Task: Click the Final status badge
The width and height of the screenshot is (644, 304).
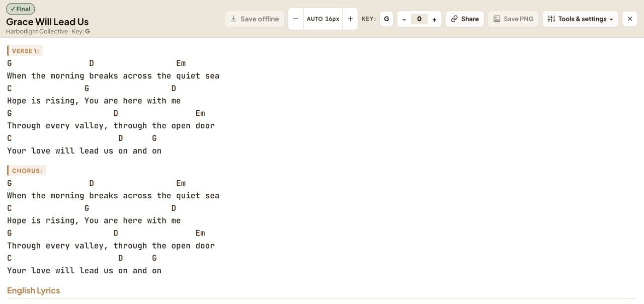Action: (x=21, y=9)
